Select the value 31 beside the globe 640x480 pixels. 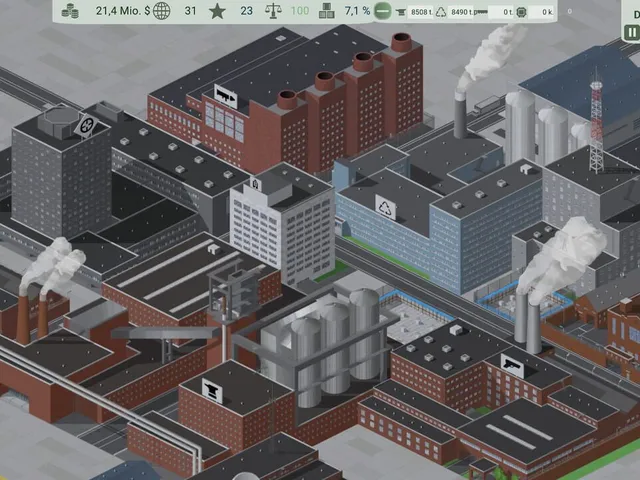pos(190,11)
